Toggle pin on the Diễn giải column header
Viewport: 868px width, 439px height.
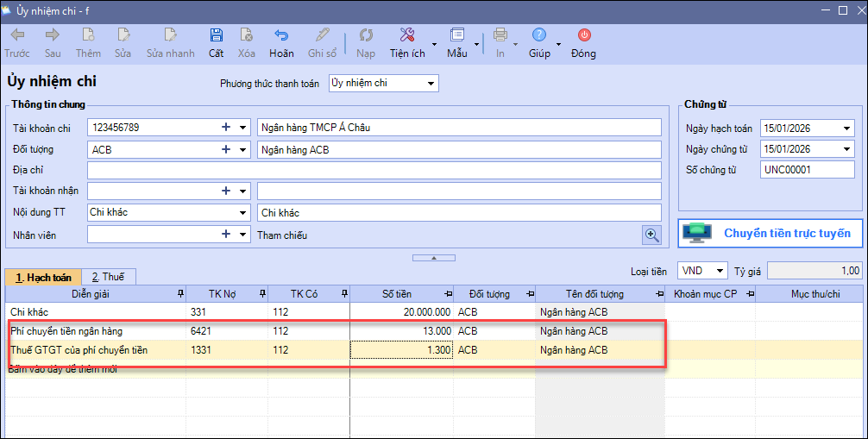tap(179, 294)
